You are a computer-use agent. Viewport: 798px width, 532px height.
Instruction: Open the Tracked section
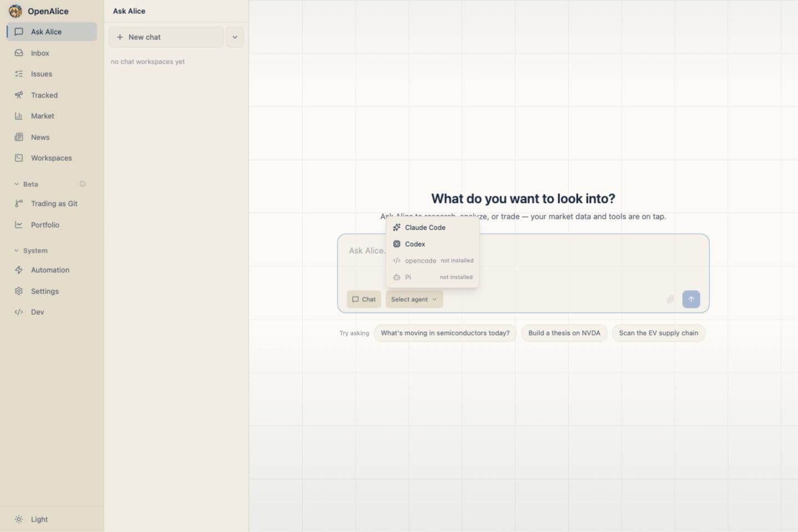click(52, 95)
